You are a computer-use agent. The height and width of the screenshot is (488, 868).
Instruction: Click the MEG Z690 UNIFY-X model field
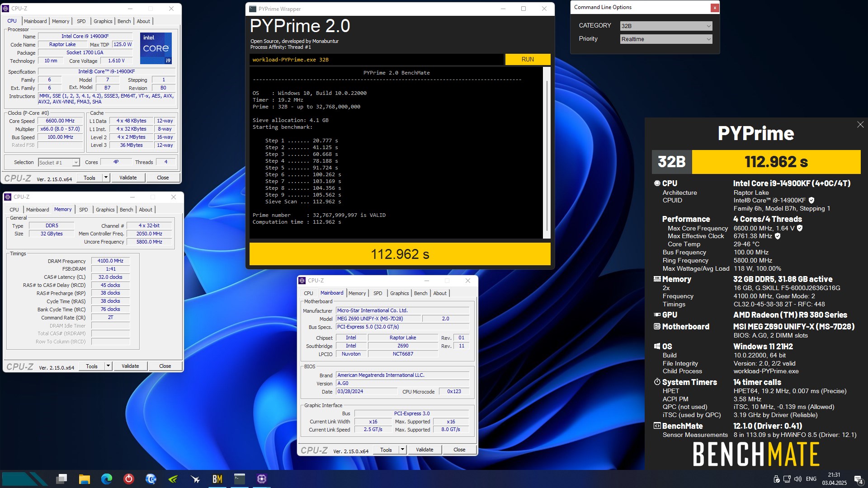tap(378, 319)
